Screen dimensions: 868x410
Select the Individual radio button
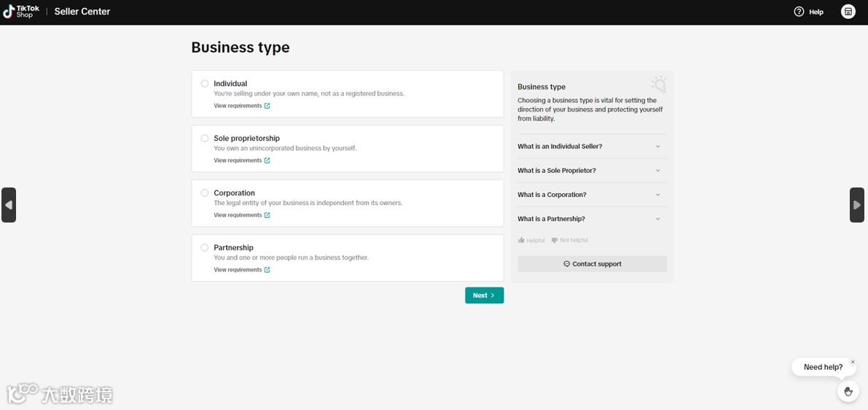(205, 83)
